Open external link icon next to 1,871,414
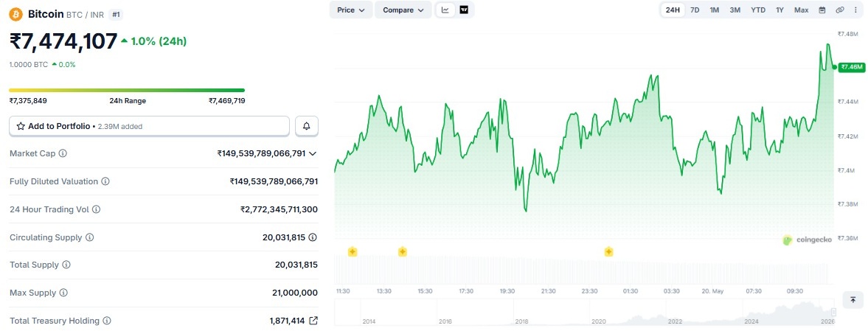Viewport: 868px width, 331px height. 313,321
